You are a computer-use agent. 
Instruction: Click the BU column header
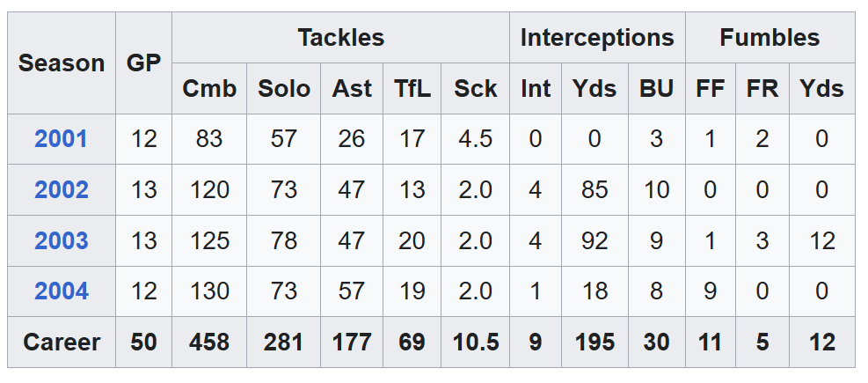click(656, 89)
